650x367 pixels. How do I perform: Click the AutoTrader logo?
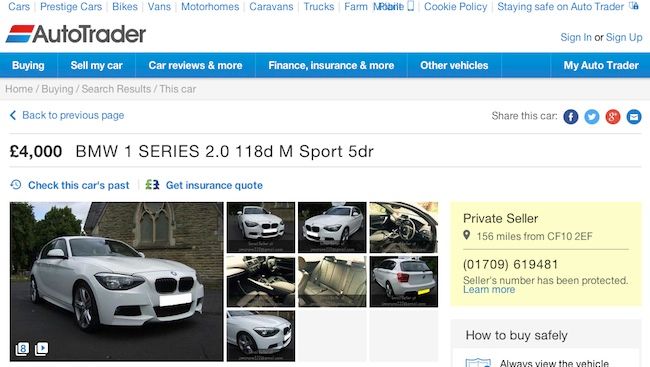tap(75, 34)
